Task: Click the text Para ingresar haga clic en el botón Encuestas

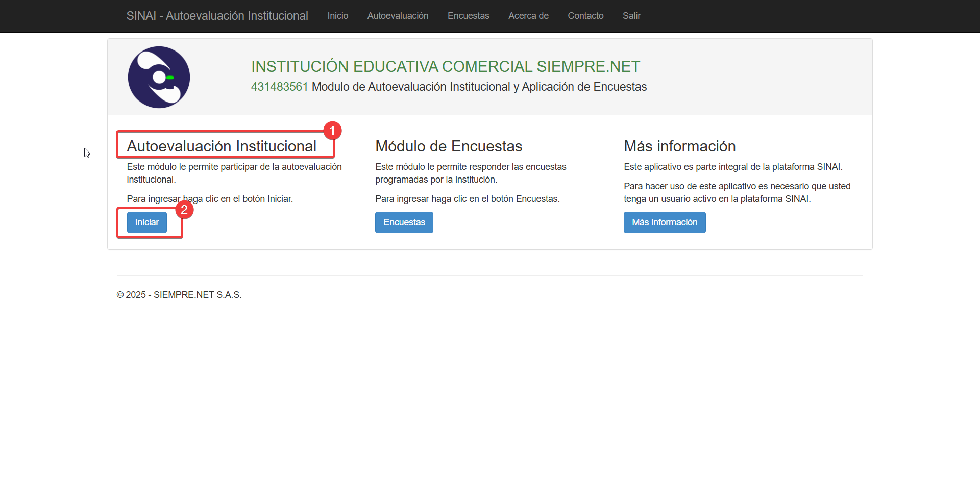Action: click(x=468, y=199)
